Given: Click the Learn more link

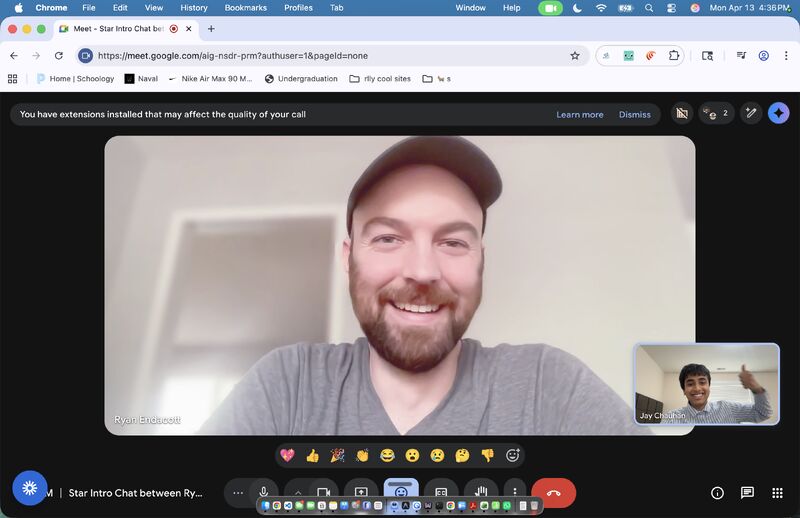Looking at the screenshot, I should coord(580,114).
